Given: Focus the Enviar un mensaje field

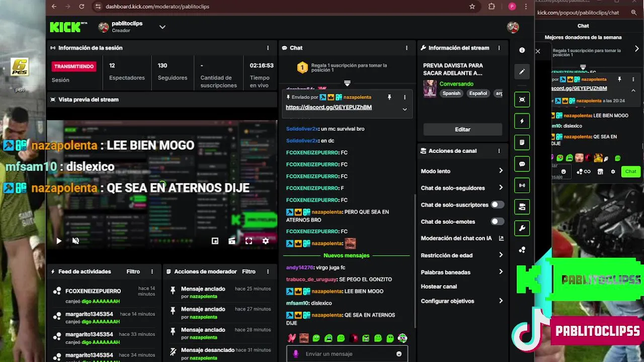Looking at the screenshot, I should point(347,354).
